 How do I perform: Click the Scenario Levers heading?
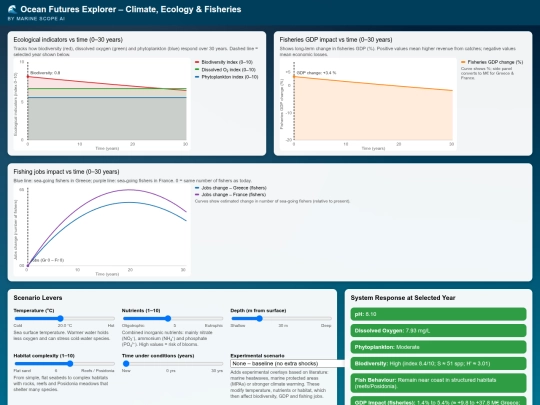[38, 298]
